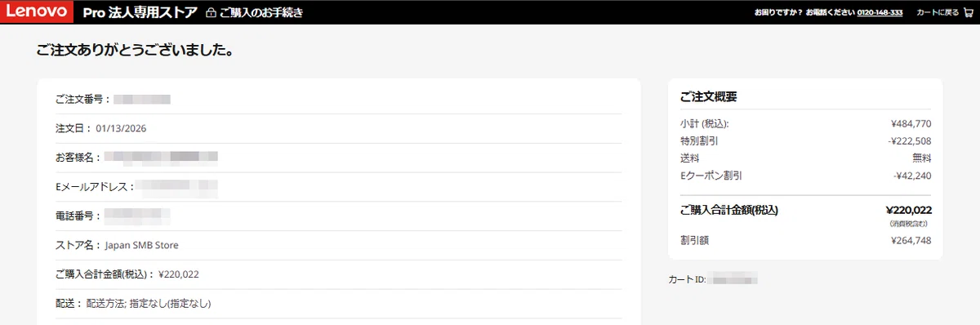Open the Pro 法人専用ストア store title
The image size is (980, 325).
140,12
